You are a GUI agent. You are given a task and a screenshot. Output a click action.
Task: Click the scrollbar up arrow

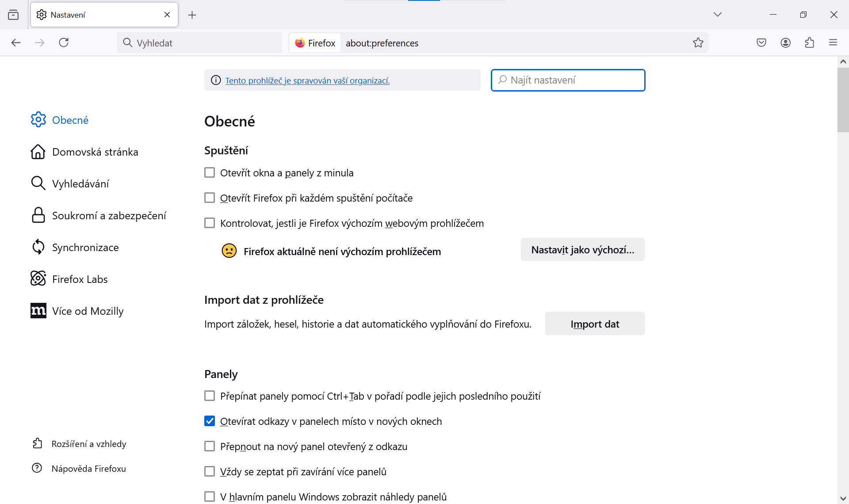tap(843, 62)
